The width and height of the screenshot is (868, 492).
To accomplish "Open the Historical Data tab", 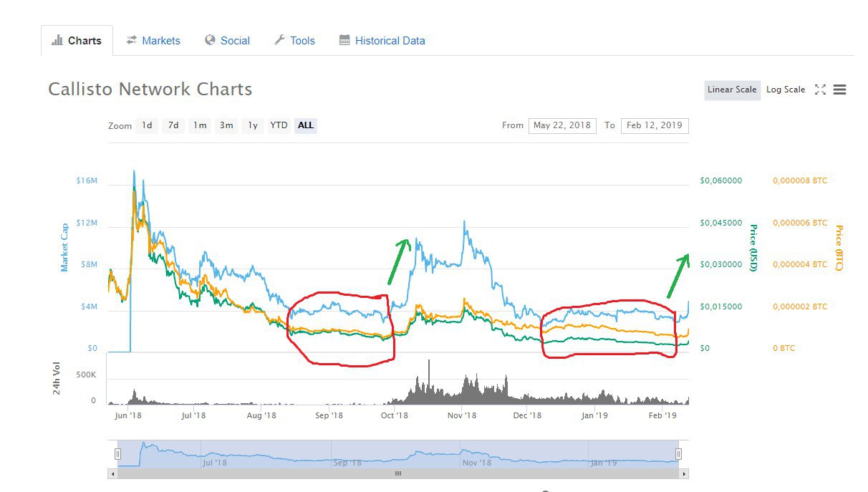I will coord(382,41).
